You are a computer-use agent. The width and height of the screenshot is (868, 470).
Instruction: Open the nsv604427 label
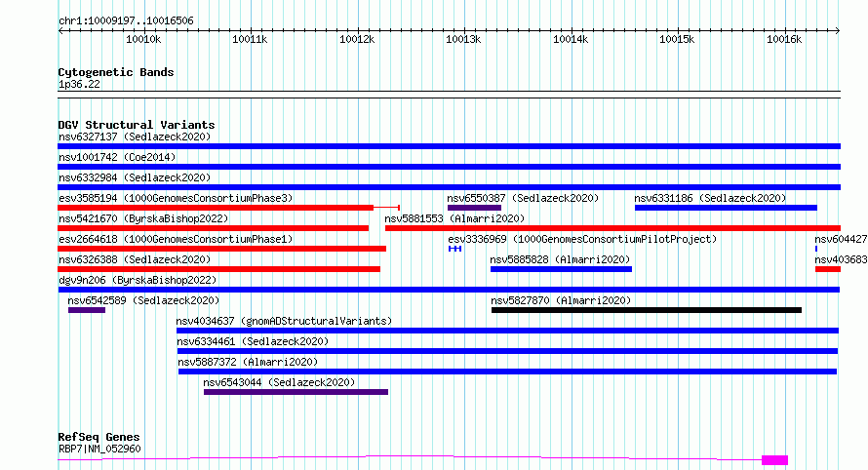[x=841, y=239]
